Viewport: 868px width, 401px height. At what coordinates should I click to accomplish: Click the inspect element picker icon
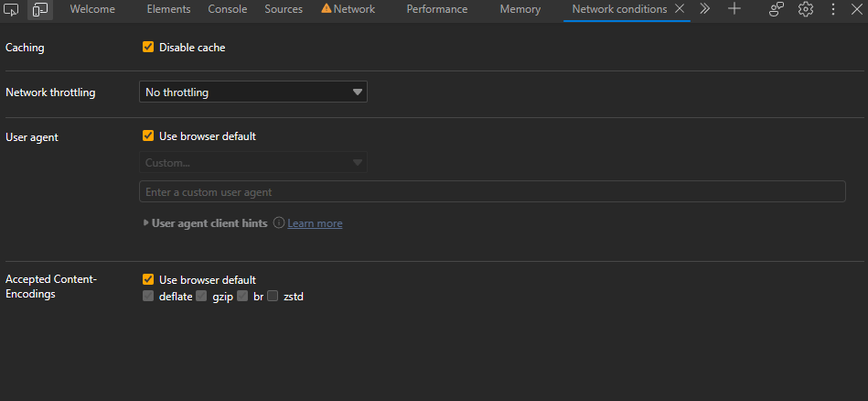coord(12,10)
